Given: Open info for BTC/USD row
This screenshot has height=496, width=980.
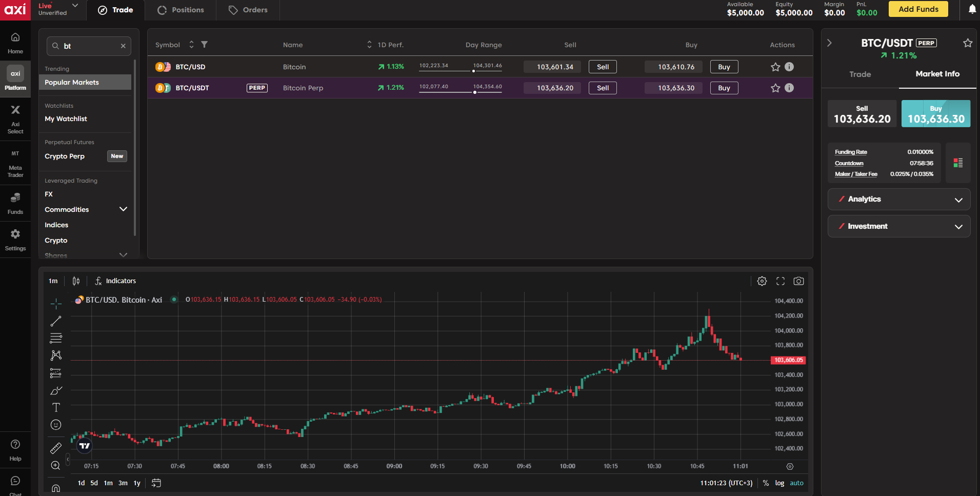Looking at the screenshot, I should pos(789,67).
